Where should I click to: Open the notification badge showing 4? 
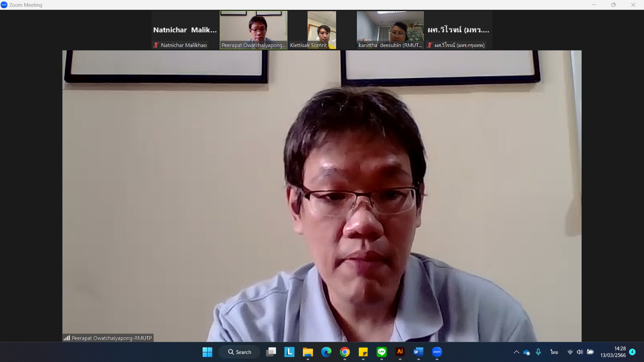[632, 352]
